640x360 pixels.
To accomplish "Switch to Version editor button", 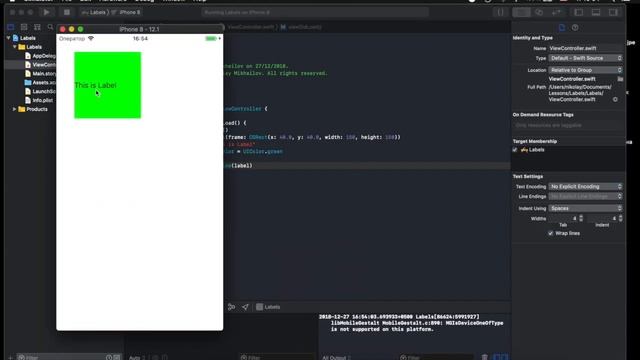I will 556,12.
